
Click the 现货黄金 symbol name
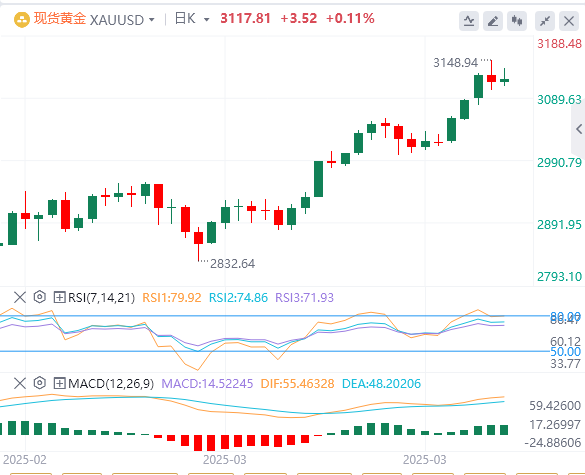60,19
